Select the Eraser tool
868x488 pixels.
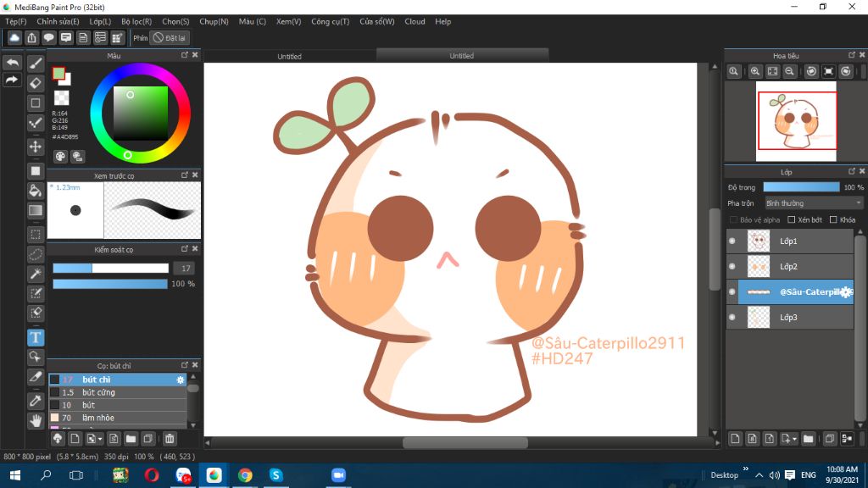[x=36, y=83]
